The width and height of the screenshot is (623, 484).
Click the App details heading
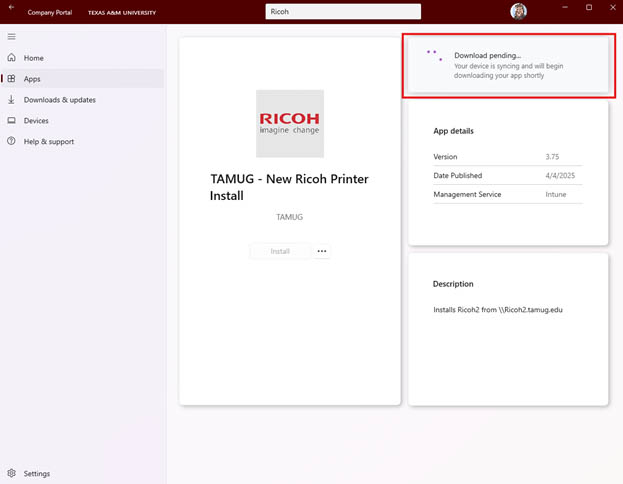(x=453, y=131)
